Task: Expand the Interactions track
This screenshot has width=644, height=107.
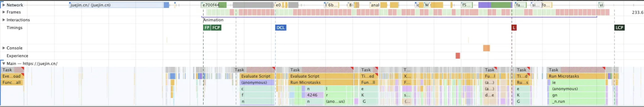Action: (x=4, y=20)
